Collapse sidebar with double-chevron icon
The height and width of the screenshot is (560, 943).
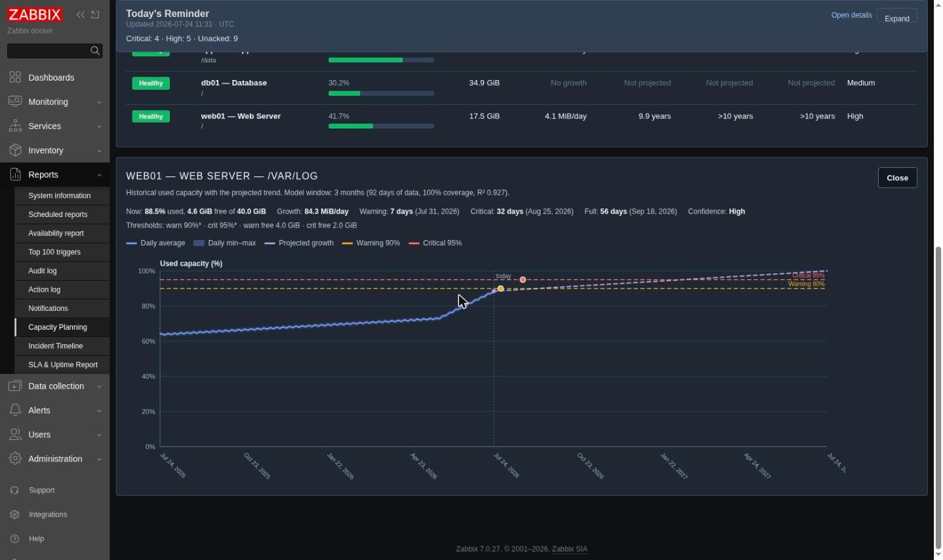[81, 14]
